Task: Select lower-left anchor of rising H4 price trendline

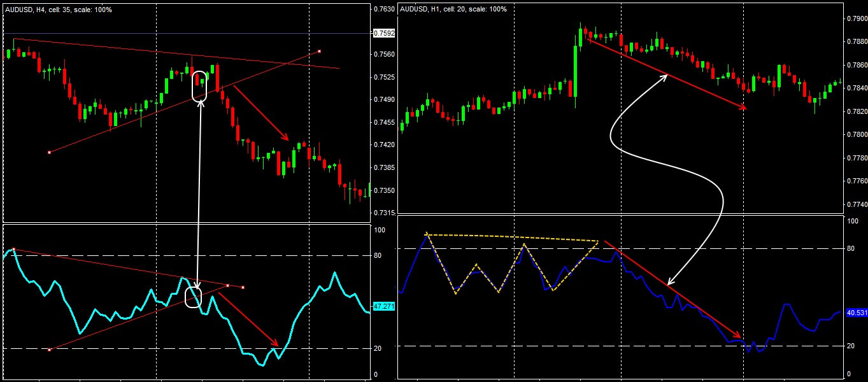Action: click(49, 152)
